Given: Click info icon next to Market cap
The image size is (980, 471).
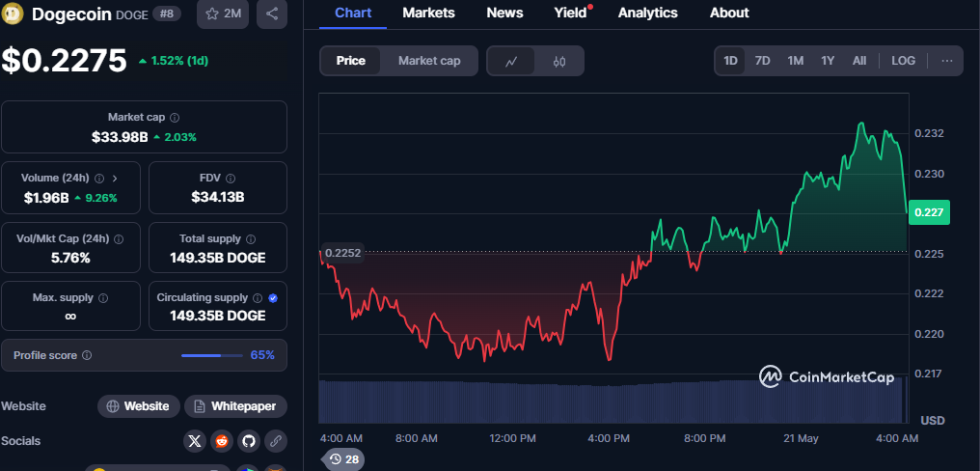Looking at the screenshot, I should coord(175,117).
